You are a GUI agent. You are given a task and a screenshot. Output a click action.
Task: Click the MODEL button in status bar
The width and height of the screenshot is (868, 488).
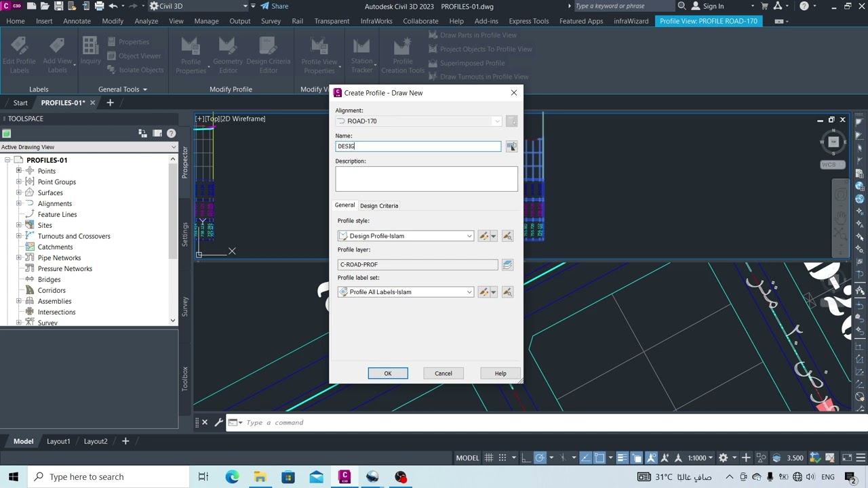click(467, 458)
